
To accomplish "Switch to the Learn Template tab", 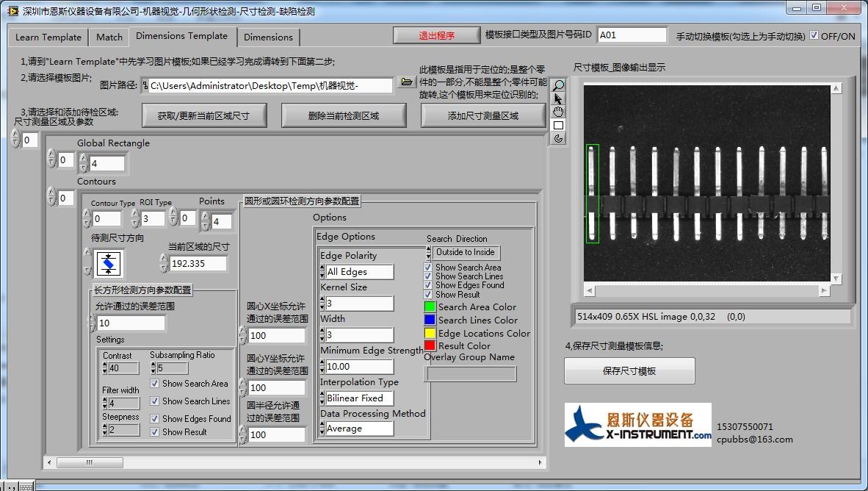I will (x=48, y=37).
